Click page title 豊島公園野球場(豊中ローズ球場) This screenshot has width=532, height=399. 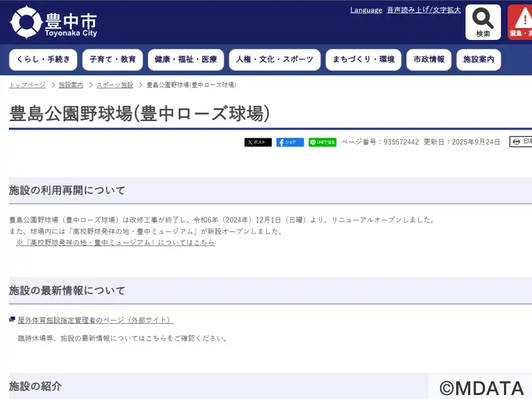click(140, 113)
